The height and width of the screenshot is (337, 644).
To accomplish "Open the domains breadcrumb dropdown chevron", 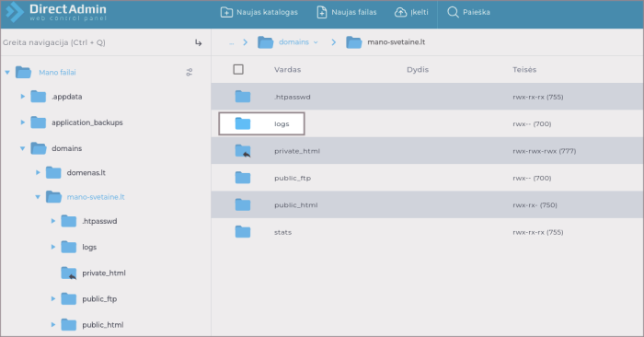I will tap(316, 42).
